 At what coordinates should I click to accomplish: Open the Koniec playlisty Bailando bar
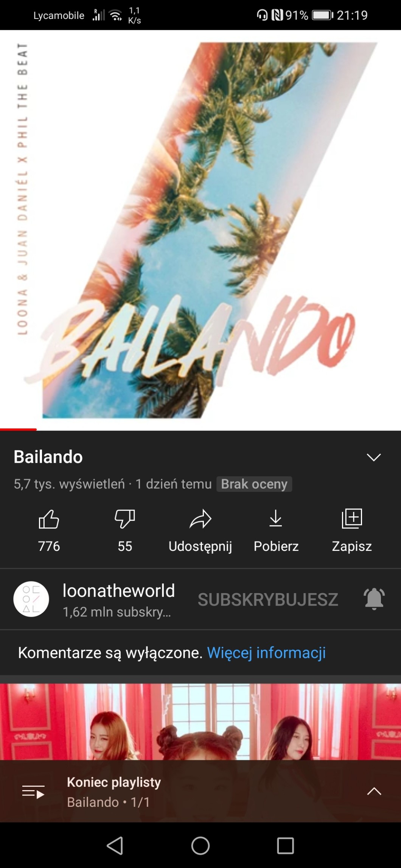(201, 791)
